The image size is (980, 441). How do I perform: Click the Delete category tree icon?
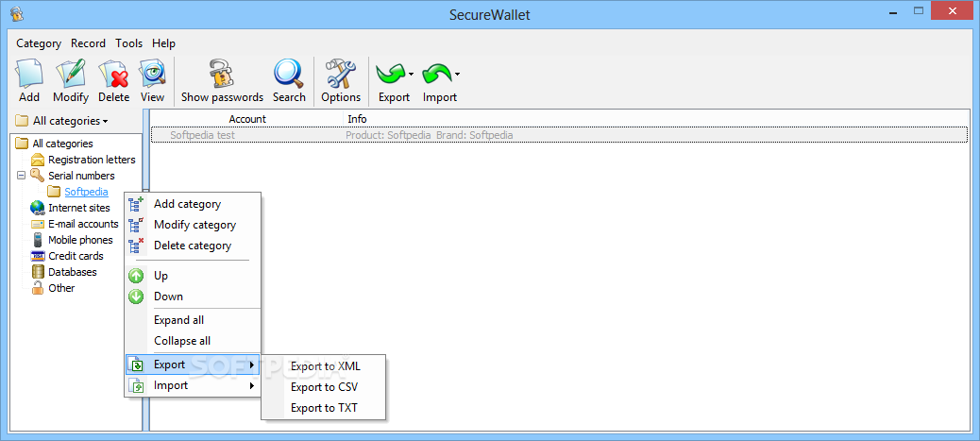click(x=136, y=246)
